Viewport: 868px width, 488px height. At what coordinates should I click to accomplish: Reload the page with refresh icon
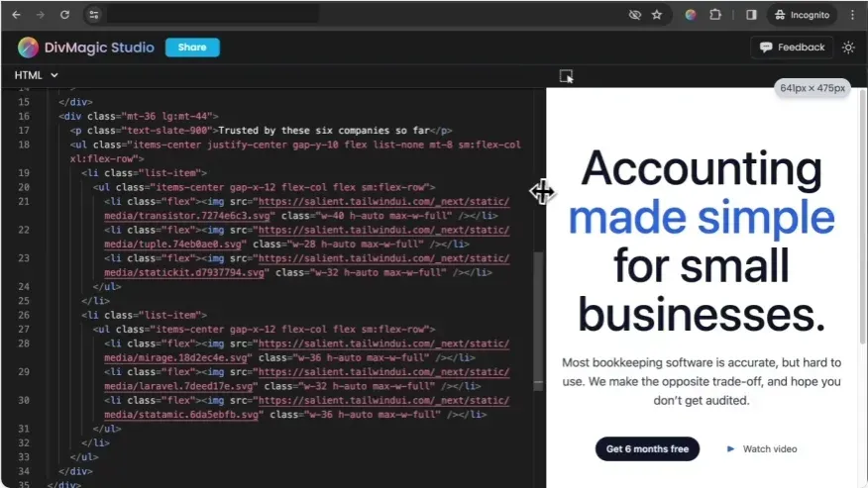pos(64,15)
